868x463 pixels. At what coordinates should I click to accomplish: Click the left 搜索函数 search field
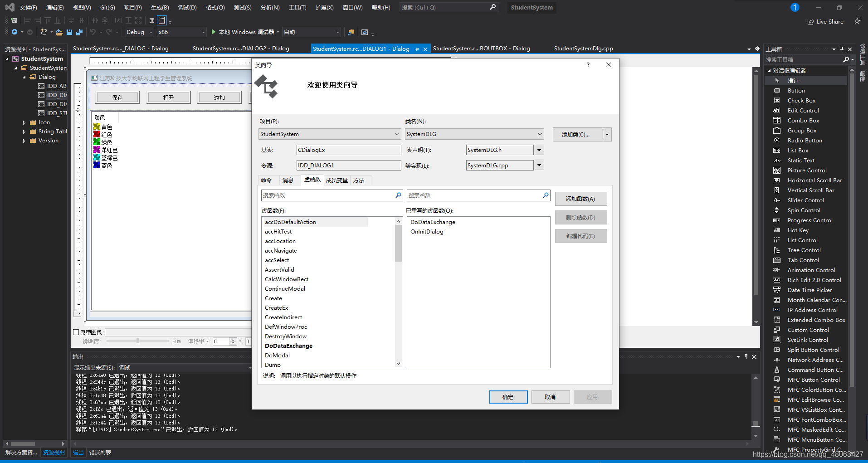point(332,195)
